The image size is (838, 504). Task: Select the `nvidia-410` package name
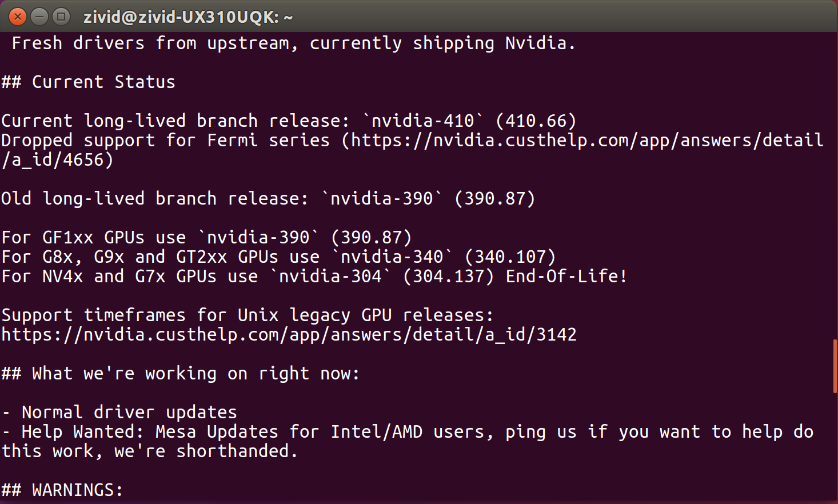(x=423, y=121)
